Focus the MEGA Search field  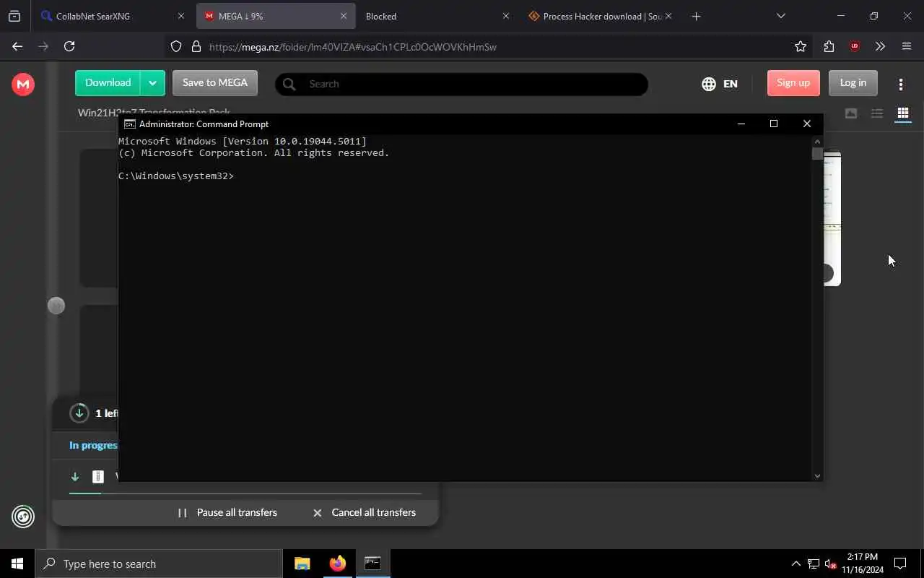(461, 84)
